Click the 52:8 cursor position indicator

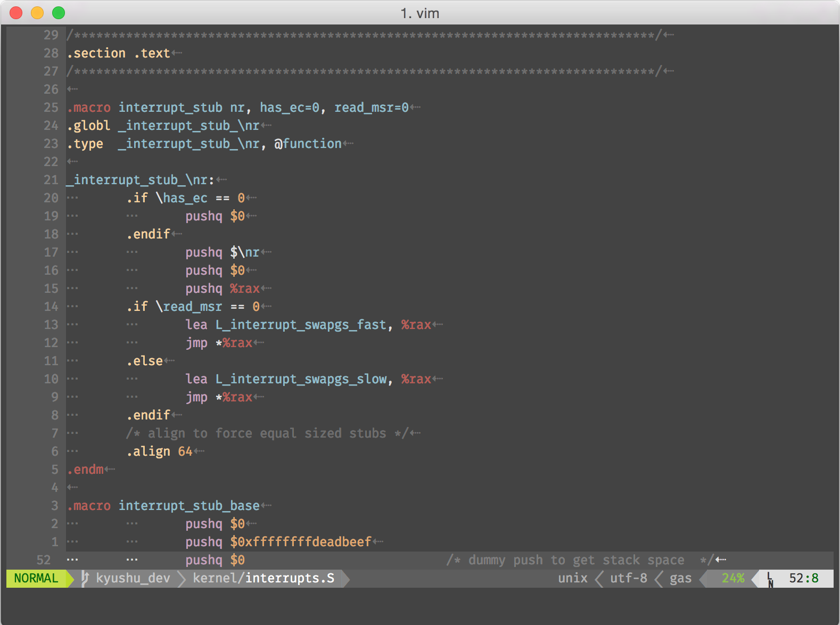point(803,579)
